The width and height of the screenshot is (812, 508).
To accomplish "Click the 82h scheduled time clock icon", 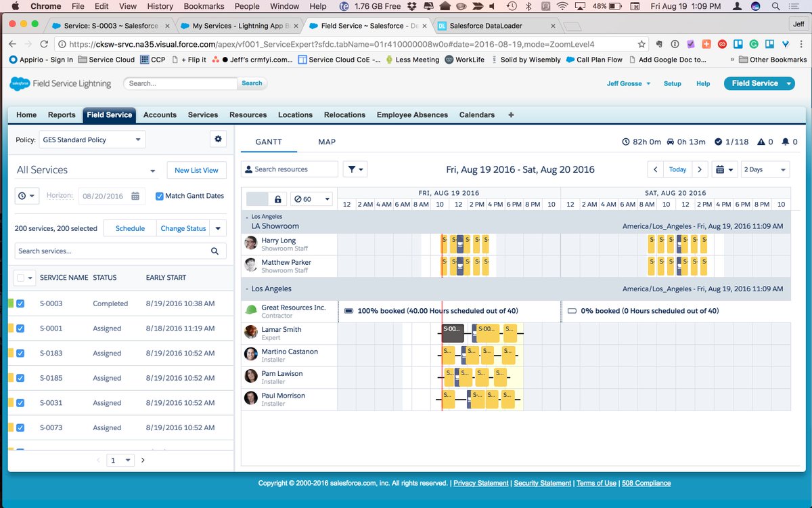I will point(626,142).
